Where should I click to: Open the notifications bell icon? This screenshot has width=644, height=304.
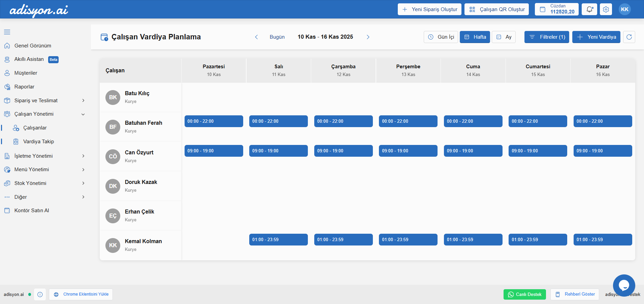tap(589, 9)
